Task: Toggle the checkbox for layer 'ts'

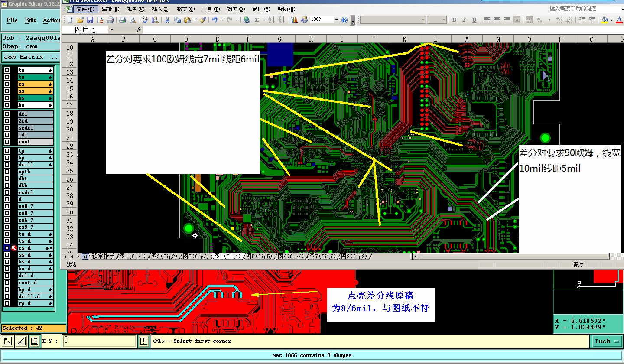Action: (x=7, y=77)
